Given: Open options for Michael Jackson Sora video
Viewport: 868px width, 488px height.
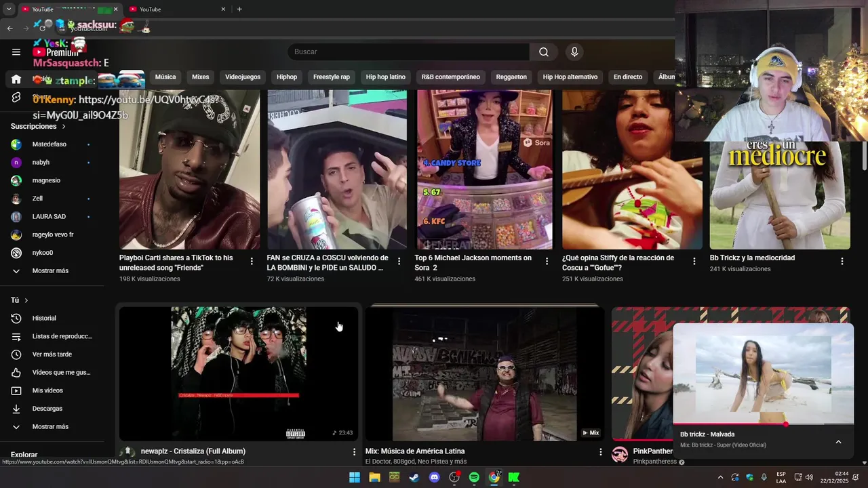Looking at the screenshot, I should click(x=547, y=261).
